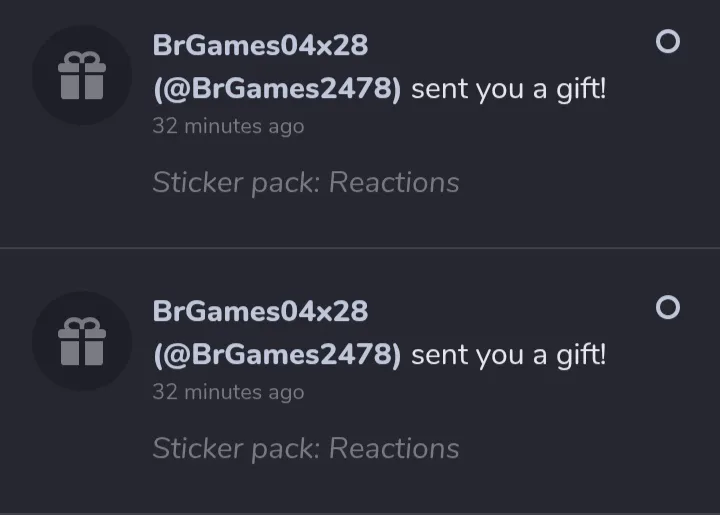
Task: Click the "Sticker pack:" label in the top notification
Action: coord(236,183)
